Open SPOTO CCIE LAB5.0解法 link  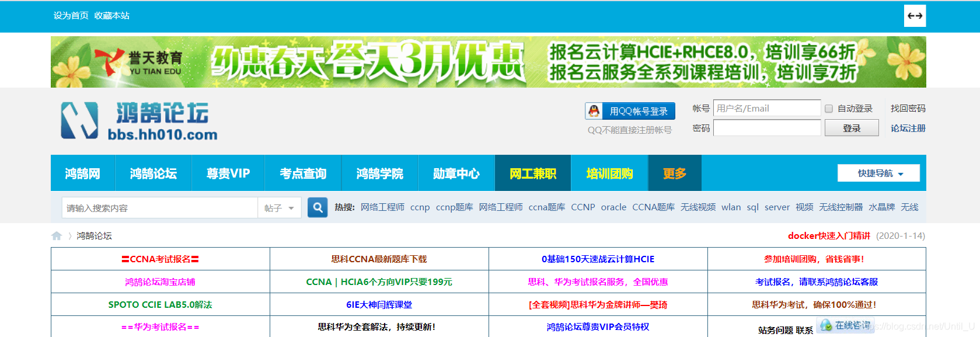(160, 305)
